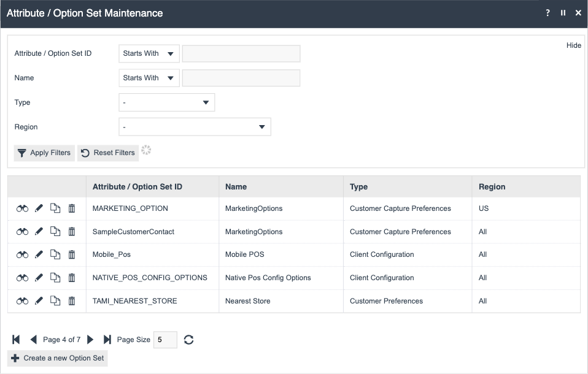Reset all filters

(107, 153)
